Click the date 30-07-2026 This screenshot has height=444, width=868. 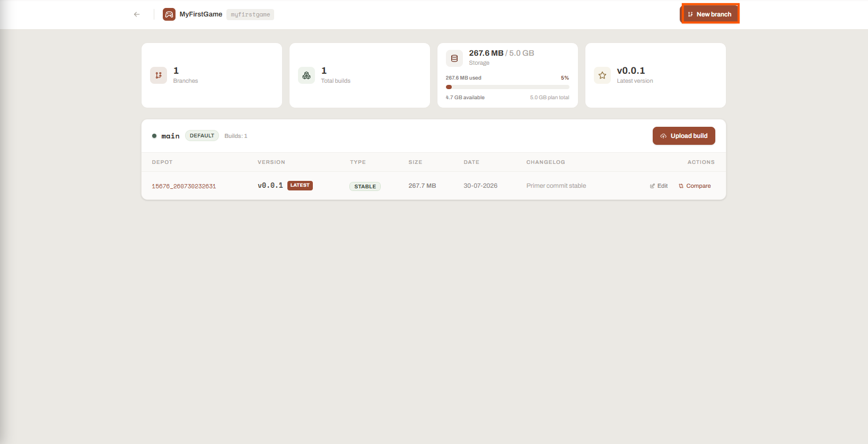point(480,186)
